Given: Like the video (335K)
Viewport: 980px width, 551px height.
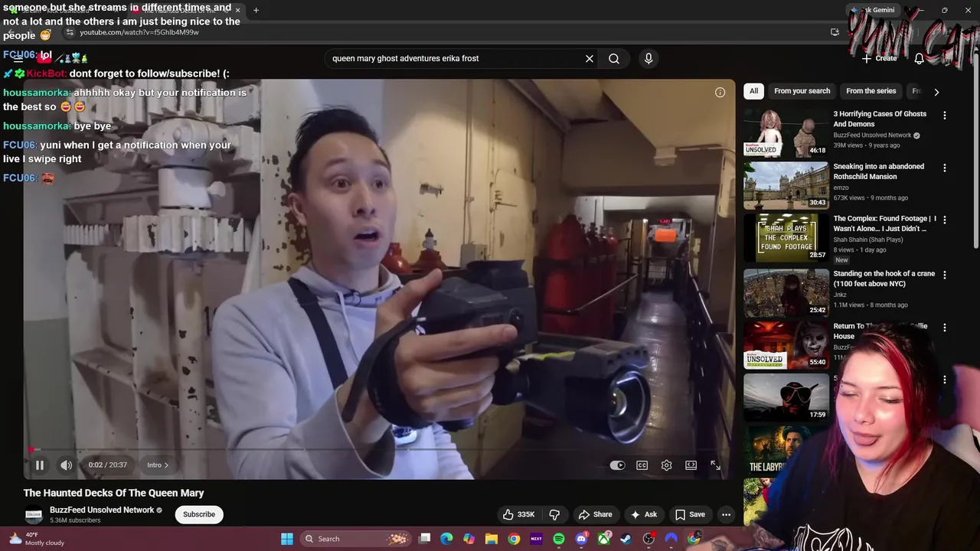Looking at the screenshot, I should click(x=518, y=514).
